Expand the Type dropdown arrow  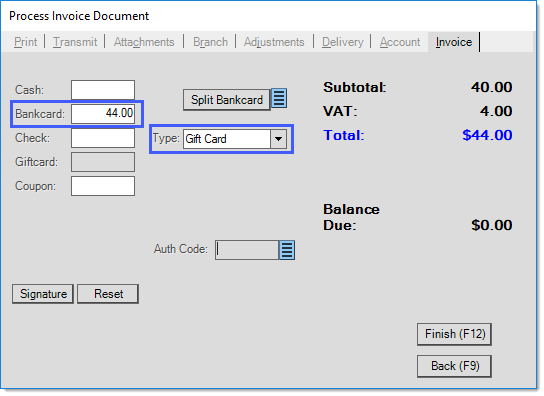coord(278,139)
